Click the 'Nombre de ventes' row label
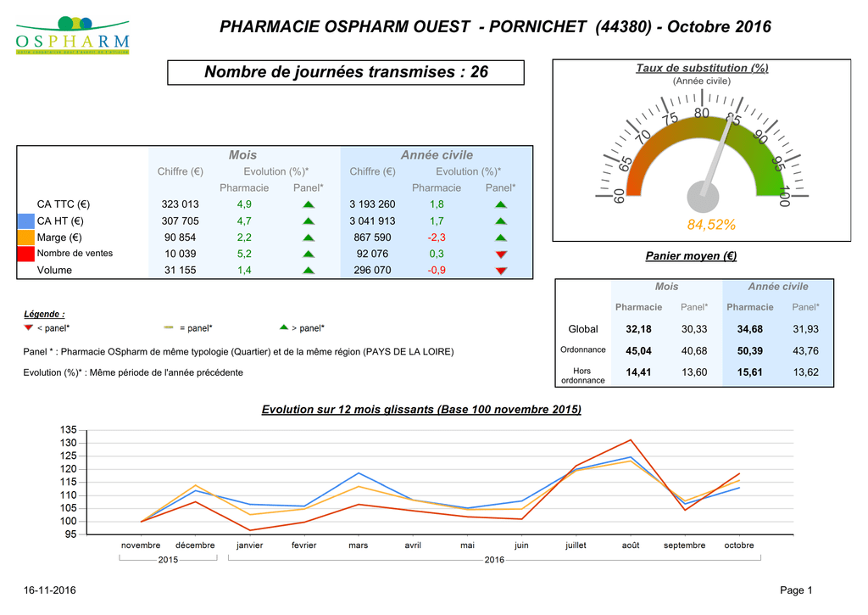The width and height of the screenshot is (868, 615). tap(75, 253)
